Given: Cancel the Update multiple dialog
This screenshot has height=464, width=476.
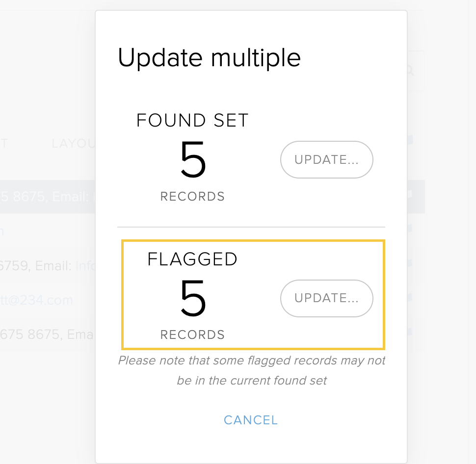Looking at the screenshot, I should (x=251, y=420).
